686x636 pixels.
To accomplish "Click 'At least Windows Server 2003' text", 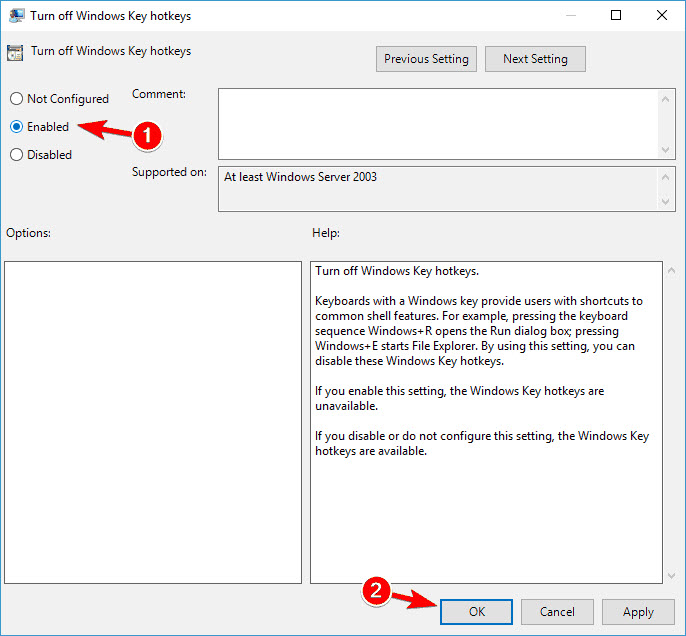I will [300, 177].
